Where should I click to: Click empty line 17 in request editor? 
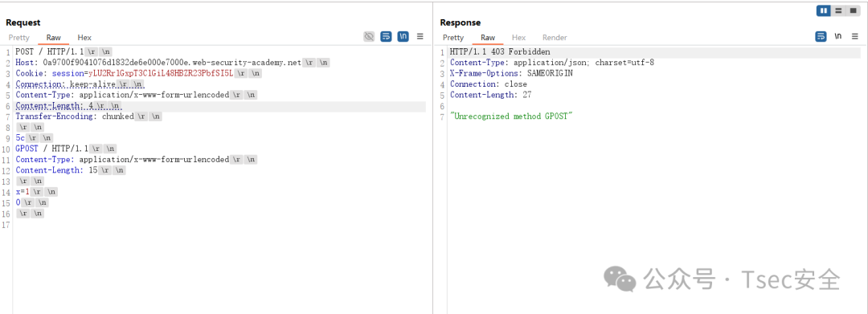(220, 224)
